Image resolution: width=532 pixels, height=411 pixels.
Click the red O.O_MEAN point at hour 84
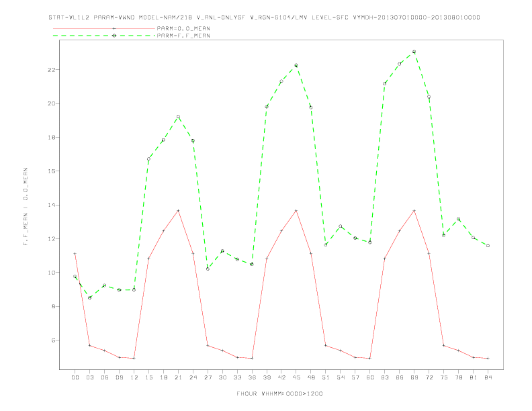coord(488,358)
